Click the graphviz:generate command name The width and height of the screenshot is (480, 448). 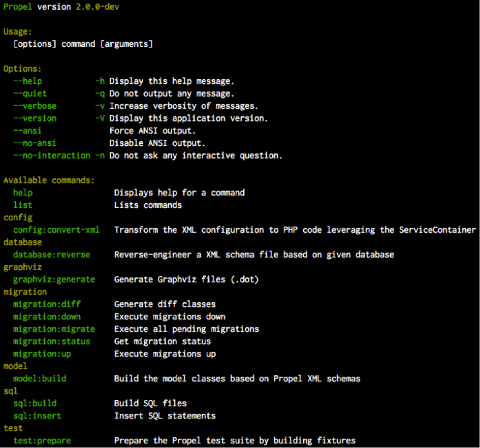pyautogui.click(x=54, y=279)
